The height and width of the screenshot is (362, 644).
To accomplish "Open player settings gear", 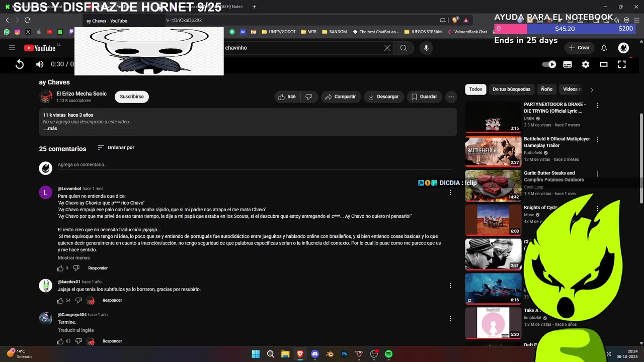I will (x=586, y=64).
